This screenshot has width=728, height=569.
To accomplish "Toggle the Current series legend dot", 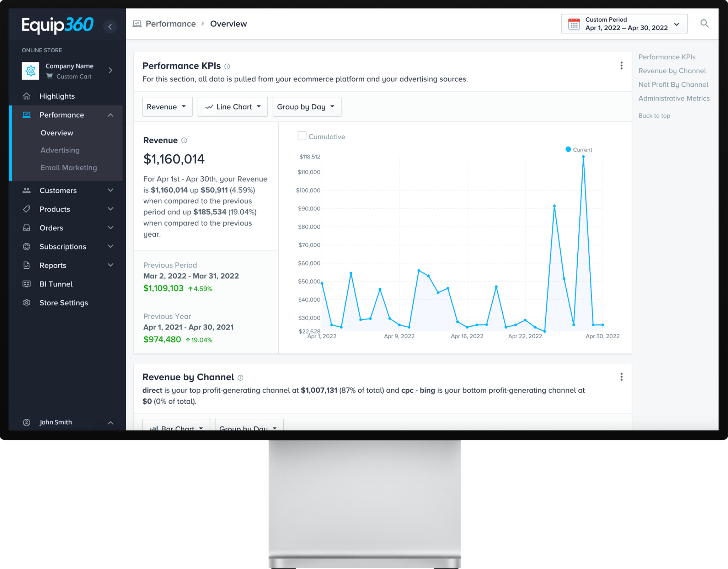I will tap(568, 150).
